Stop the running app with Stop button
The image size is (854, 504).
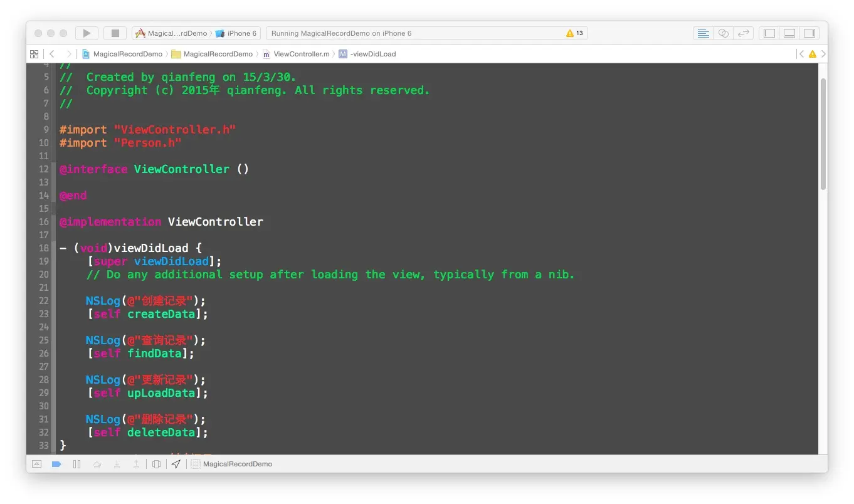coord(115,33)
